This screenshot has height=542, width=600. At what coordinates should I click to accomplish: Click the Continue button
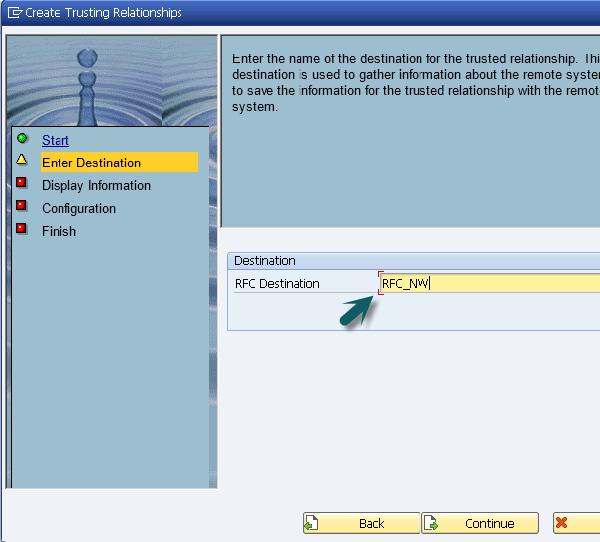point(480,523)
